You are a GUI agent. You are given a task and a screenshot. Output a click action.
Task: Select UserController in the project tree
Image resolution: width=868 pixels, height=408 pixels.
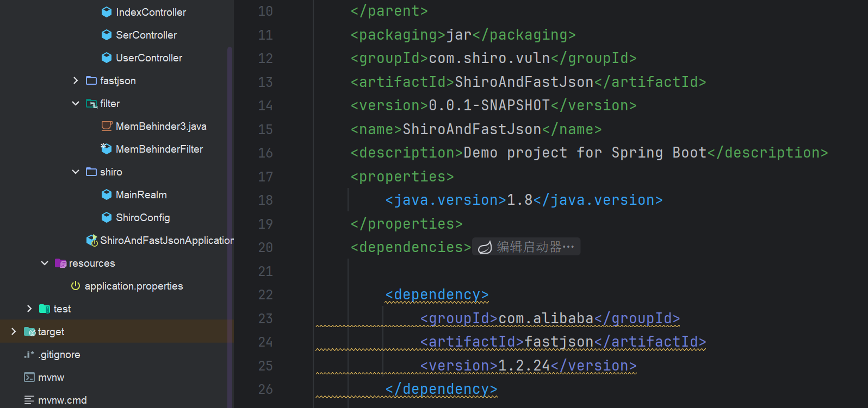click(x=148, y=58)
